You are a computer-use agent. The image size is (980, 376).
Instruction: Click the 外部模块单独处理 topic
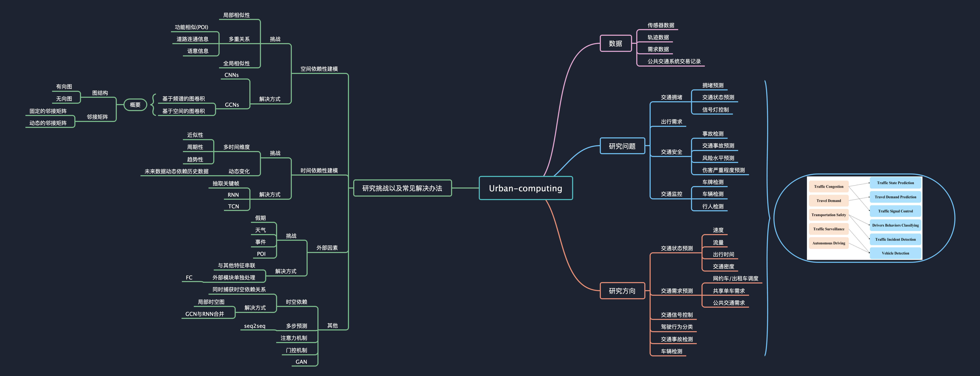click(x=234, y=278)
